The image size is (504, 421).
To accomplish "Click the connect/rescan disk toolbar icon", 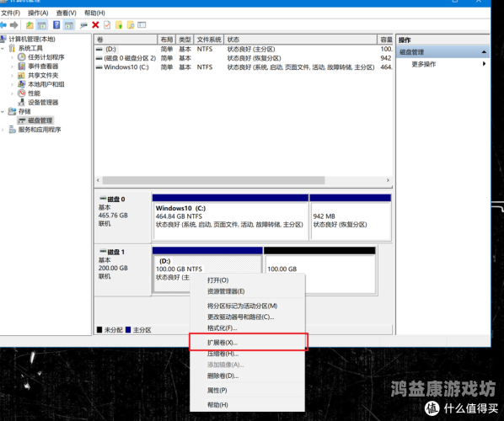I will pyautogui.click(x=83, y=24).
